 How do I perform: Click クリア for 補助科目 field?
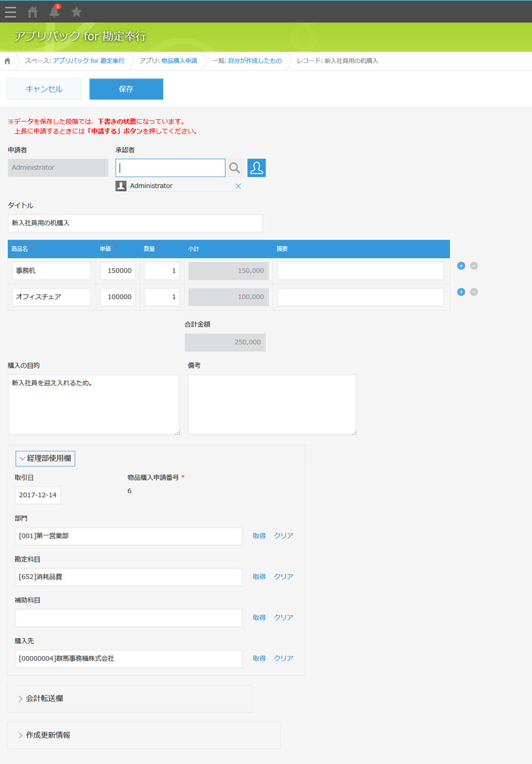(284, 617)
